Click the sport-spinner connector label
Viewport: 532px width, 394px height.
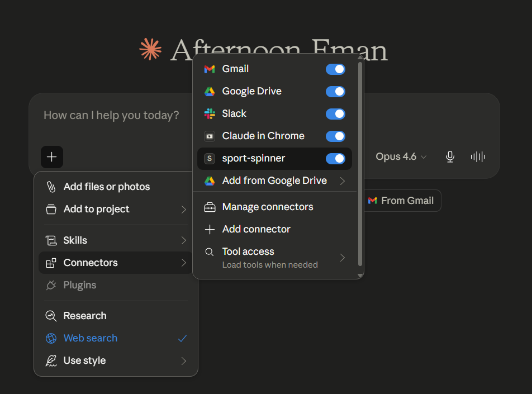point(254,159)
